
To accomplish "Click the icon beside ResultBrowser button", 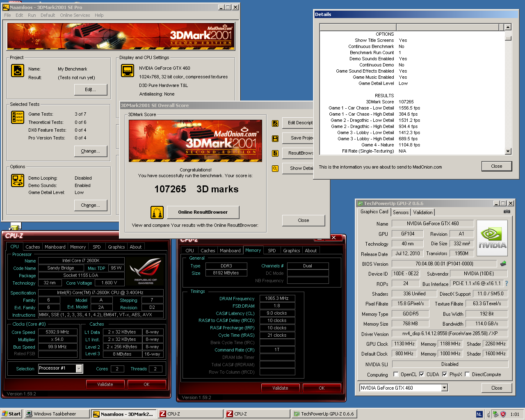I will [x=275, y=153].
